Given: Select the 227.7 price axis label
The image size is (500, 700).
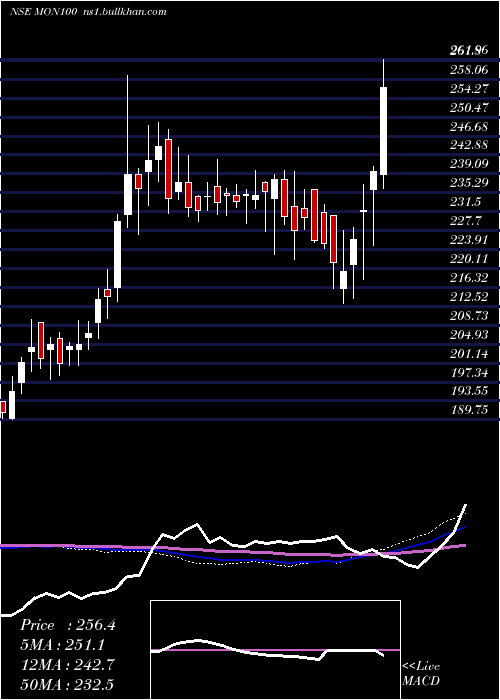Looking at the screenshot, I should tap(465, 221).
